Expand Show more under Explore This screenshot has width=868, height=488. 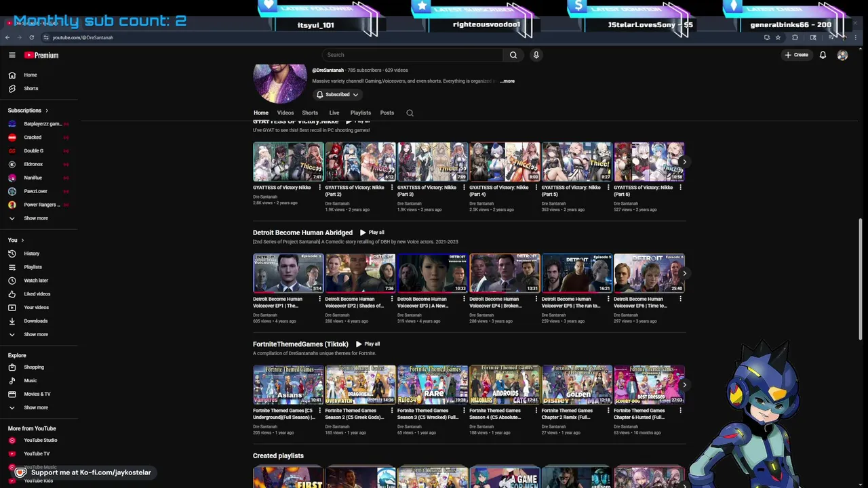(35, 407)
